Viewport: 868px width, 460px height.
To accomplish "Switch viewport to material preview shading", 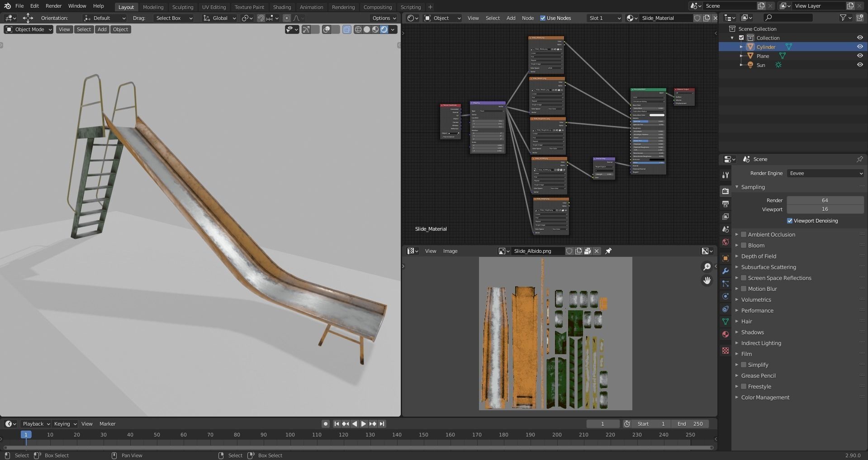I will coord(375,29).
